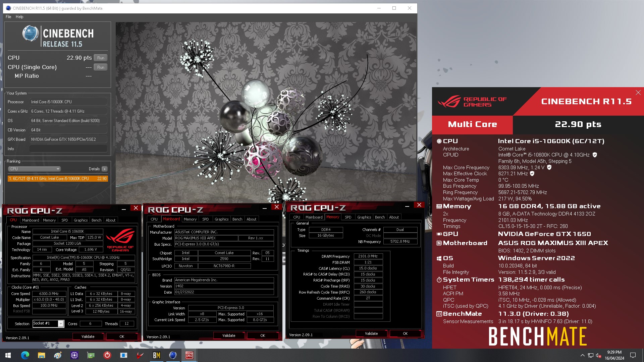Click the Core Speed 6300.0 MHz value

(49, 294)
